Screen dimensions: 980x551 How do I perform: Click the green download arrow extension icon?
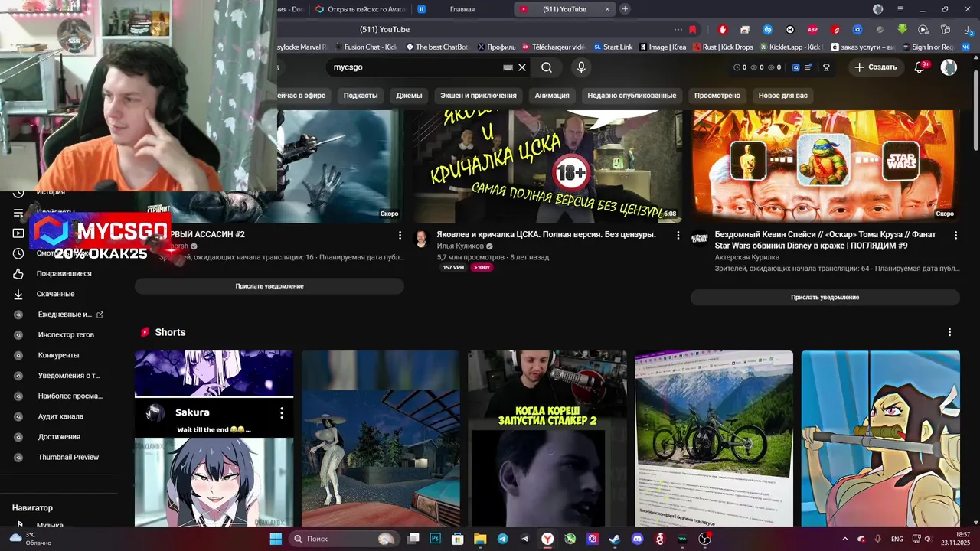pos(902,30)
